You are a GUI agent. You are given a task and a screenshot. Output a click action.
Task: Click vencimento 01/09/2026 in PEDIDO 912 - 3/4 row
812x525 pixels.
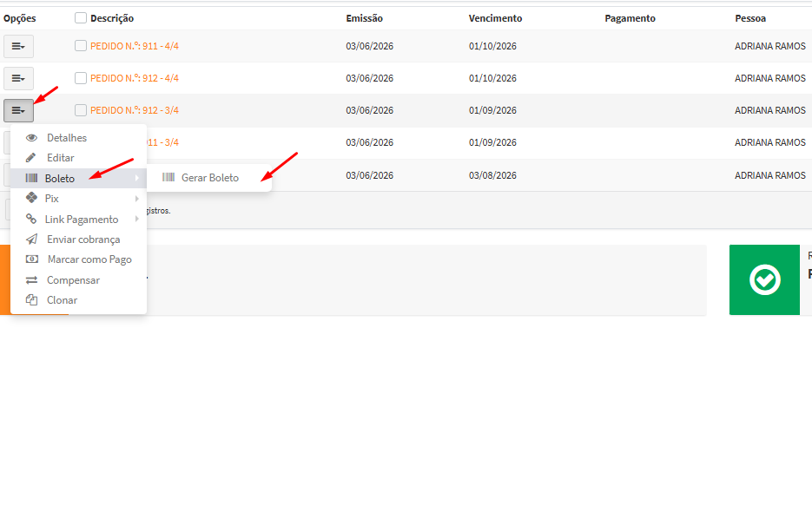492,110
